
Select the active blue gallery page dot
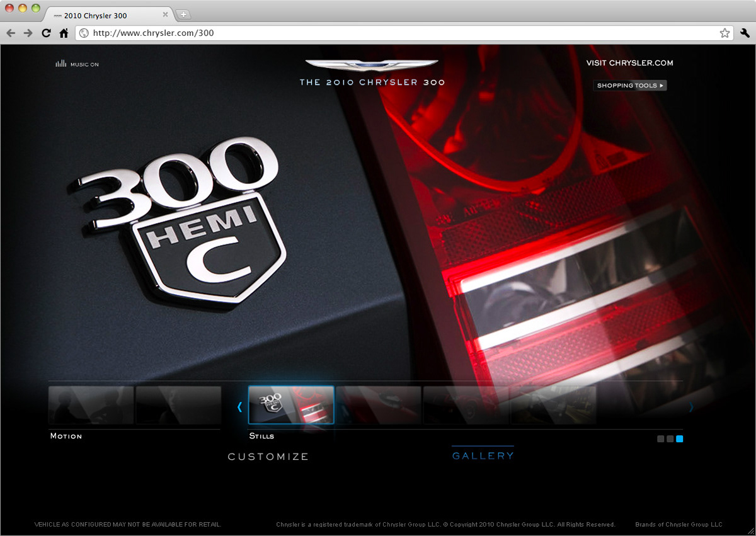coord(679,439)
